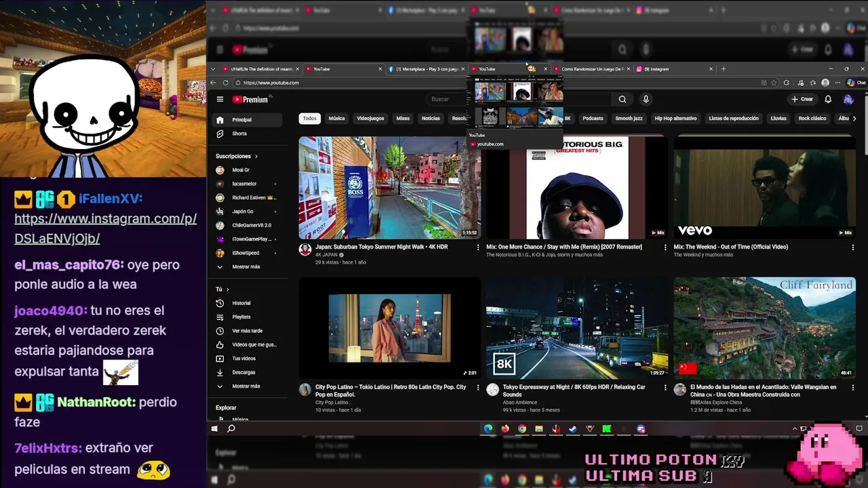Open Historial in the sidebar
868x488 pixels.
[247, 303]
